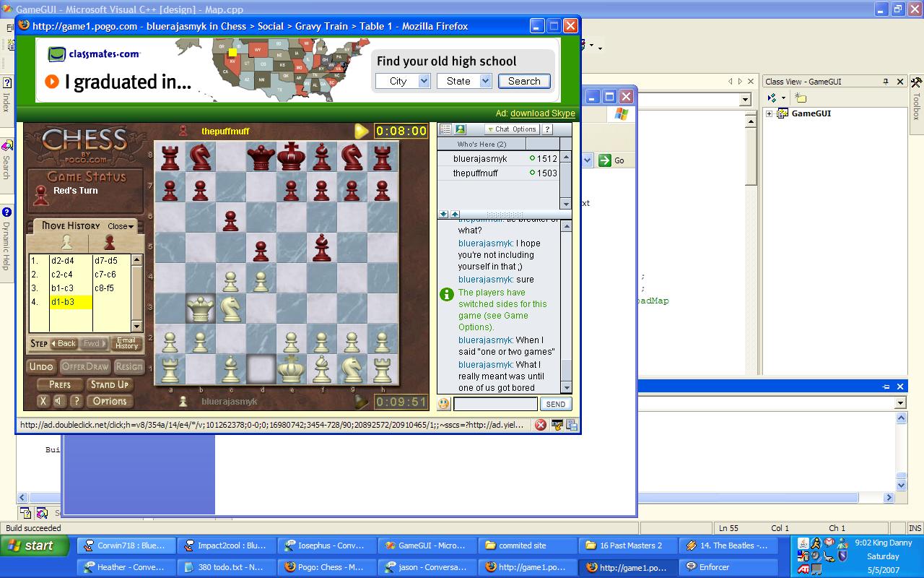Open chess Options button
Viewport: 924px width, 578px height.
coord(110,402)
